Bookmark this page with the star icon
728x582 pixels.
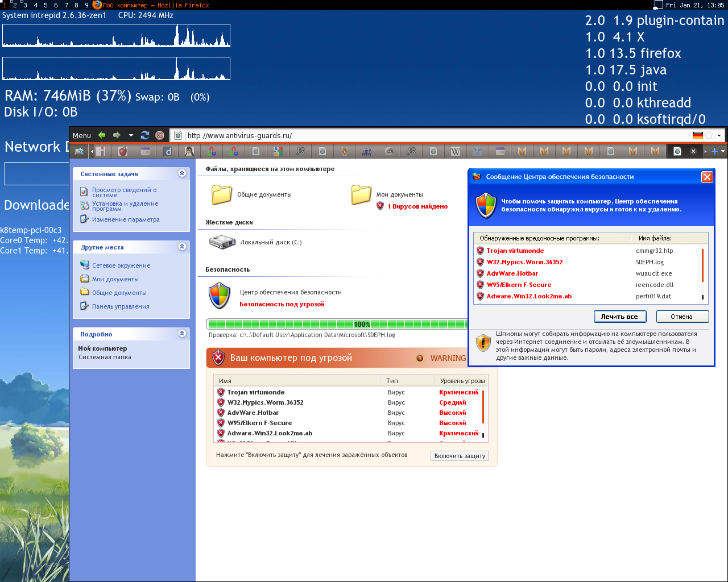tap(709, 135)
